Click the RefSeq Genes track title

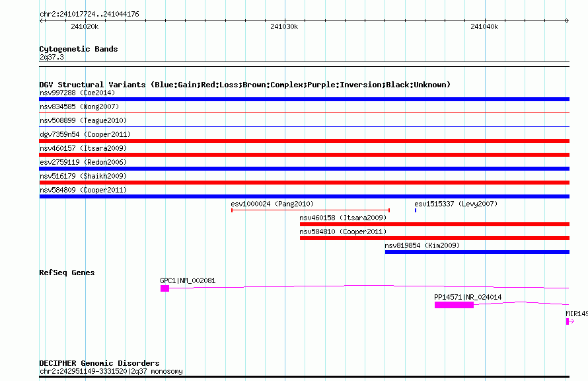(67, 273)
